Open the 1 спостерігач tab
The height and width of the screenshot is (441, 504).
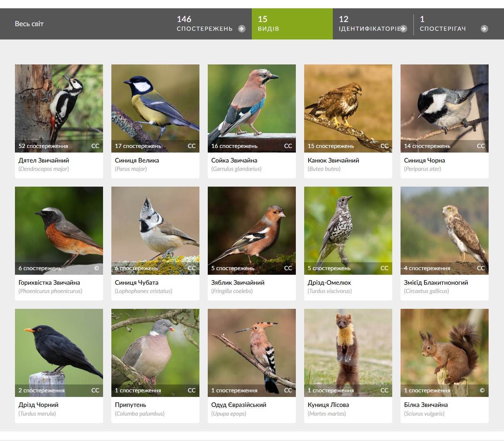tap(454, 24)
